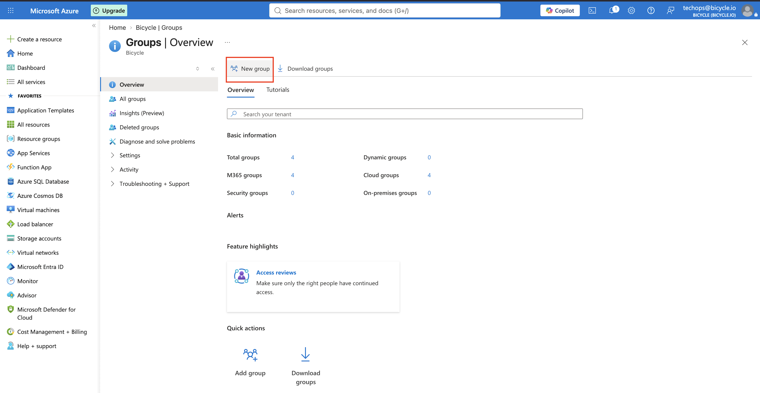This screenshot has height=393, width=760.
Task: Click the Download groups quick action
Action: [x=305, y=366]
